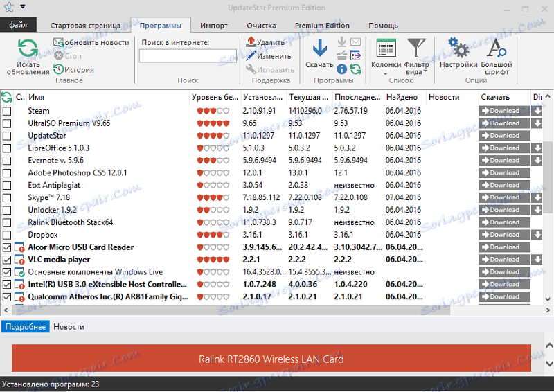Tick the UltraISO Premium V9.65 checkbox
The image size is (554, 392).
(7, 123)
